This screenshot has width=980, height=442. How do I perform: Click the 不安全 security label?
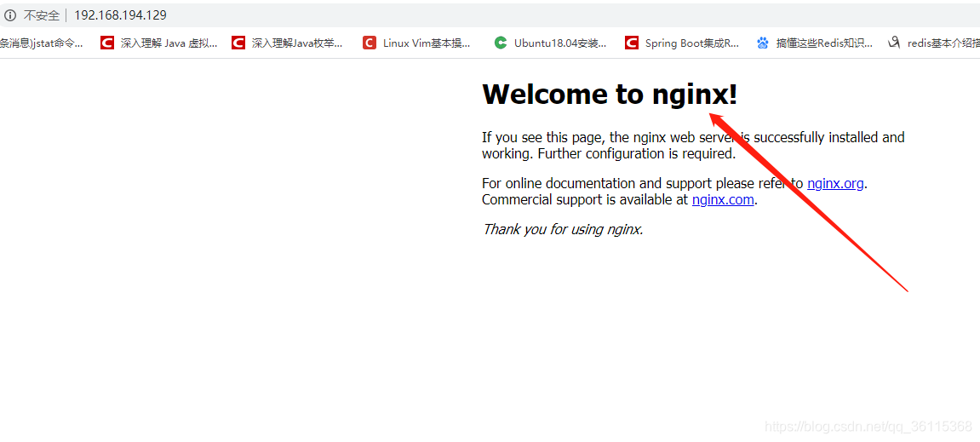click(x=41, y=15)
